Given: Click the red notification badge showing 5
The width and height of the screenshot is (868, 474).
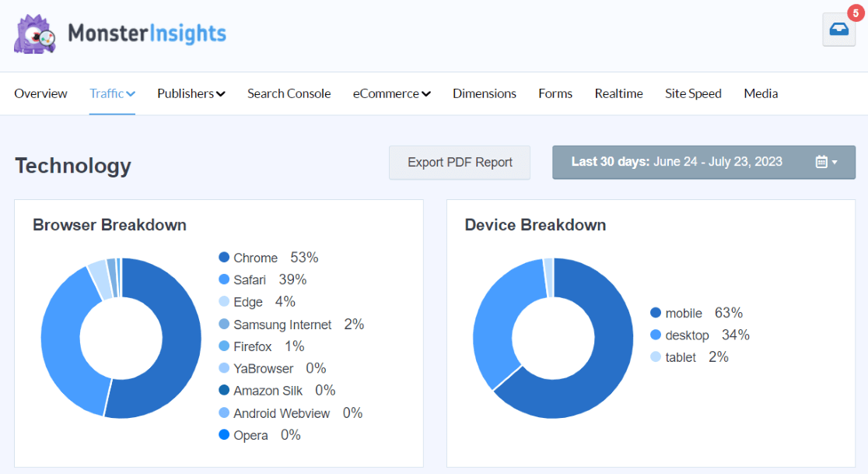Looking at the screenshot, I should pos(855,13).
